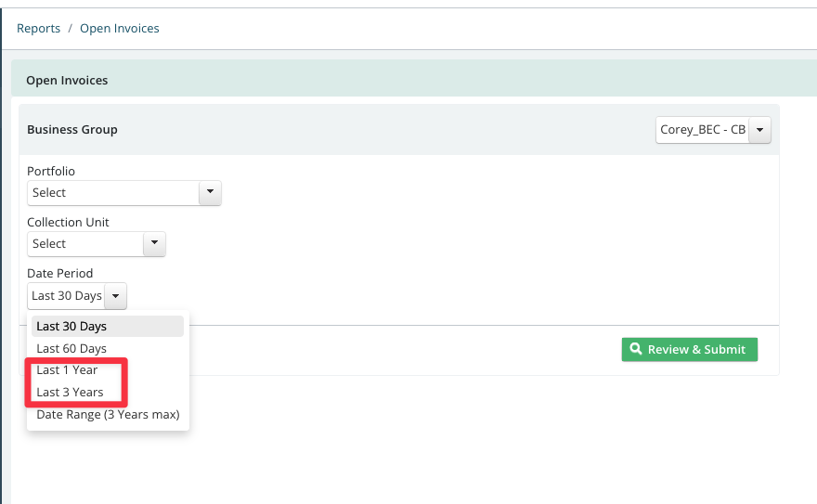Expand the Portfolio dropdown arrow
The width and height of the screenshot is (817, 504).
(x=210, y=192)
